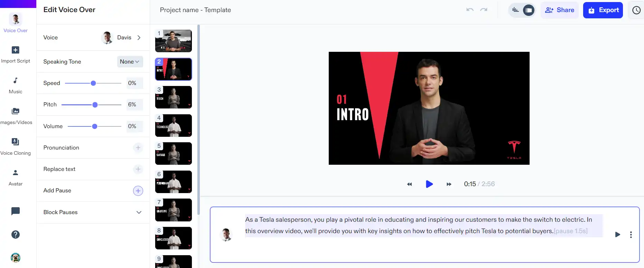Select slide 3 Vision thumbnail
The width and height of the screenshot is (644, 268).
[174, 97]
